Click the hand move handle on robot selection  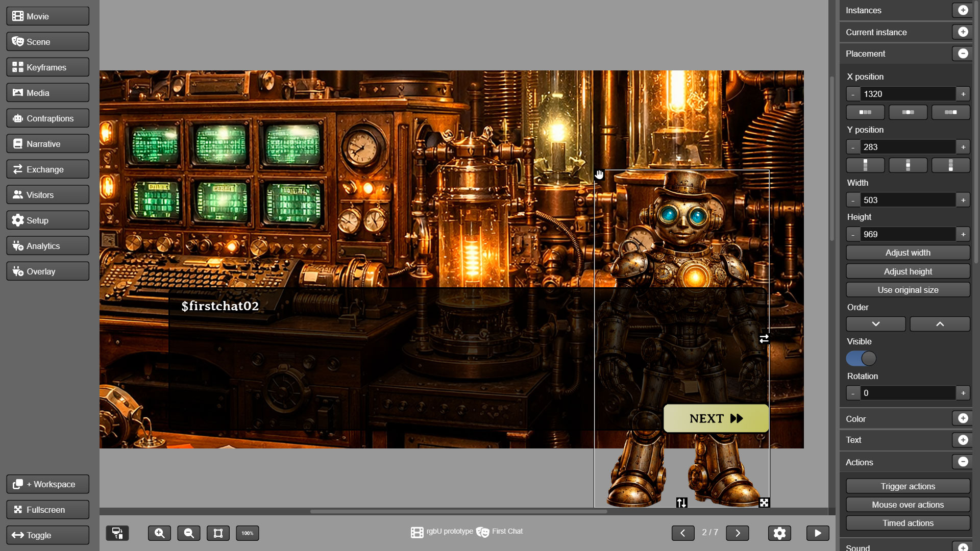599,175
